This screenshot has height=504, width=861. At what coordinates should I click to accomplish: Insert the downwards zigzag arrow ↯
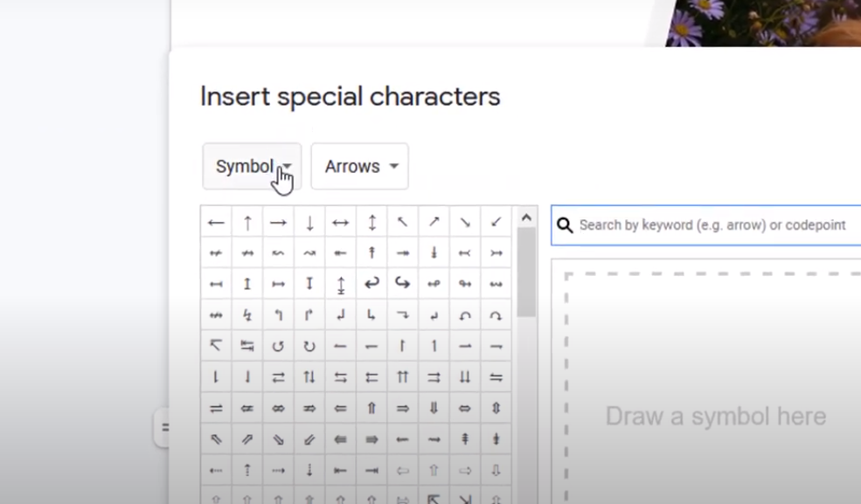click(x=247, y=315)
